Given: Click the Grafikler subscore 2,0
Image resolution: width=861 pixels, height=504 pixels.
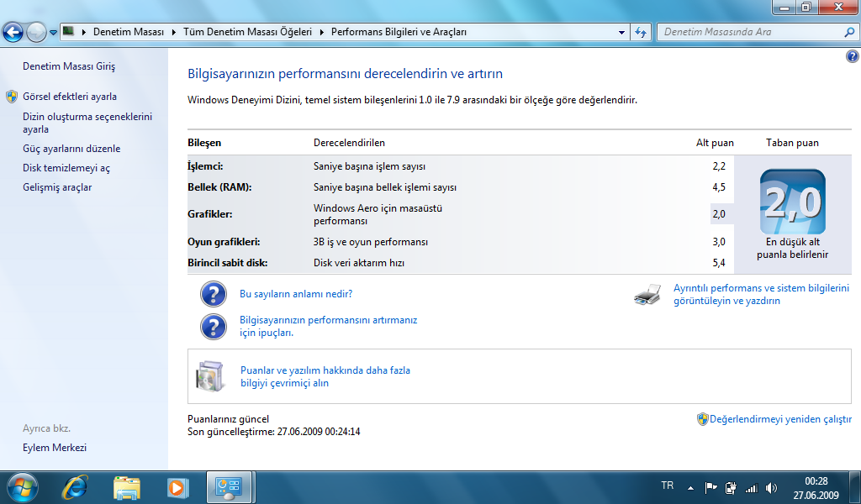Looking at the screenshot, I should (719, 214).
